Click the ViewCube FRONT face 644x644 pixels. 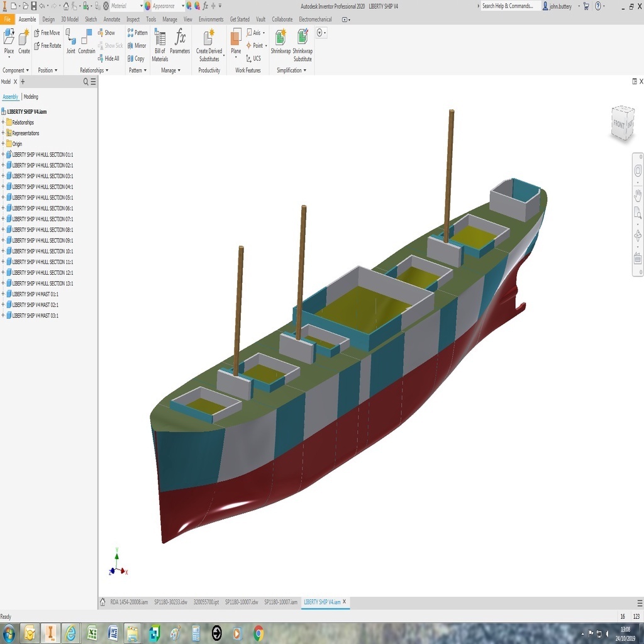[619, 124]
